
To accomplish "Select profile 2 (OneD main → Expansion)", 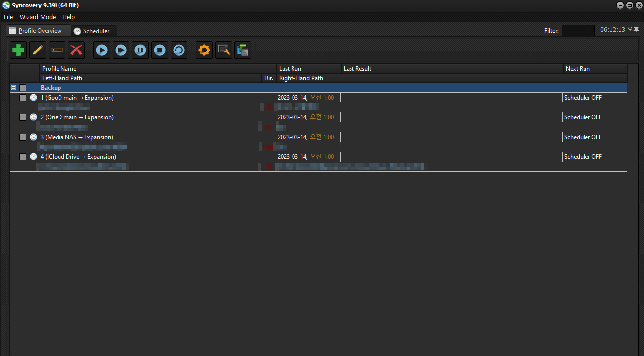I will tap(318, 122).
